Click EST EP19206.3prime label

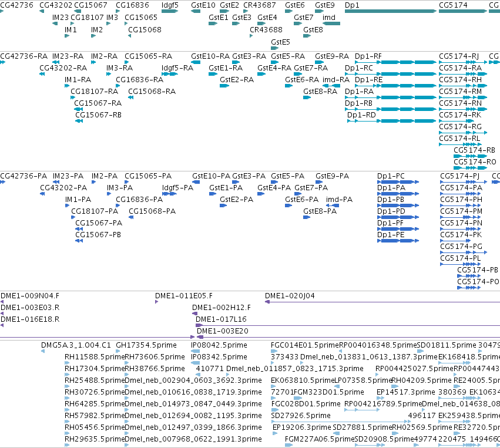pos(301,427)
